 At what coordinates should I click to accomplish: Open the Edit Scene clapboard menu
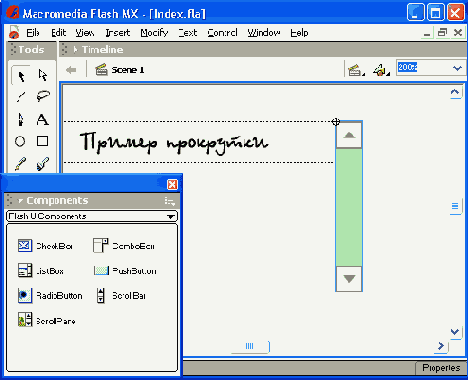pyautogui.click(x=356, y=70)
